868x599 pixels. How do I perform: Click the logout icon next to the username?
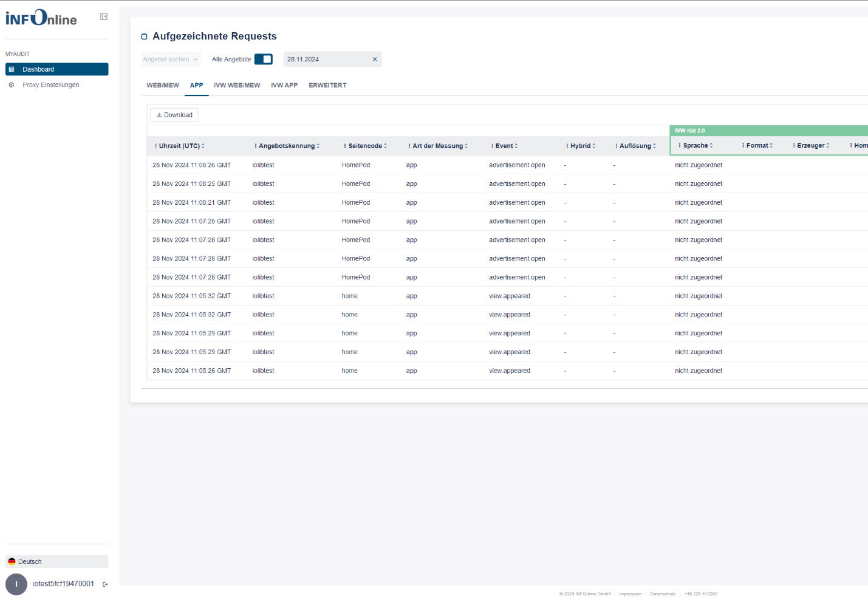click(105, 584)
